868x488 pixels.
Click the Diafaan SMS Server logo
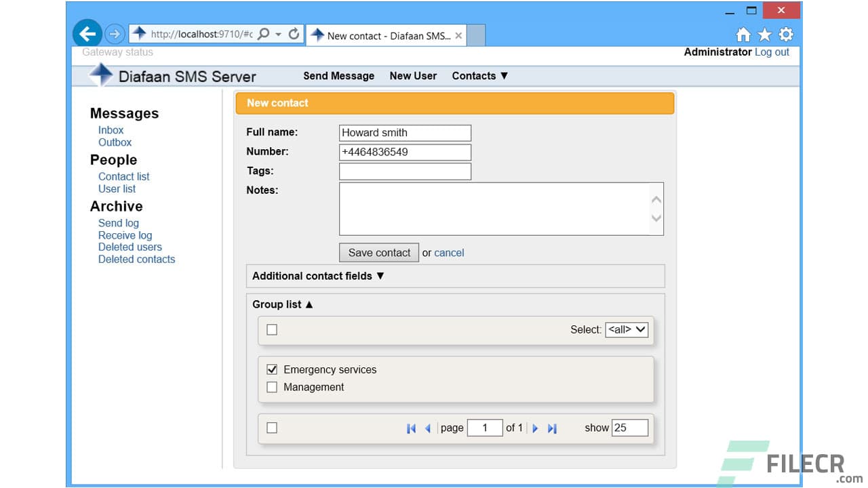102,76
